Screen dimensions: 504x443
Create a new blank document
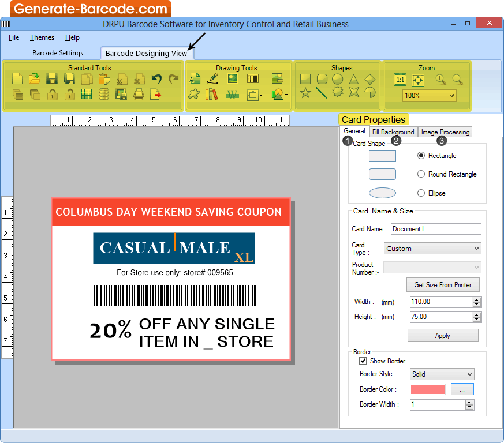tap(17, 78)
